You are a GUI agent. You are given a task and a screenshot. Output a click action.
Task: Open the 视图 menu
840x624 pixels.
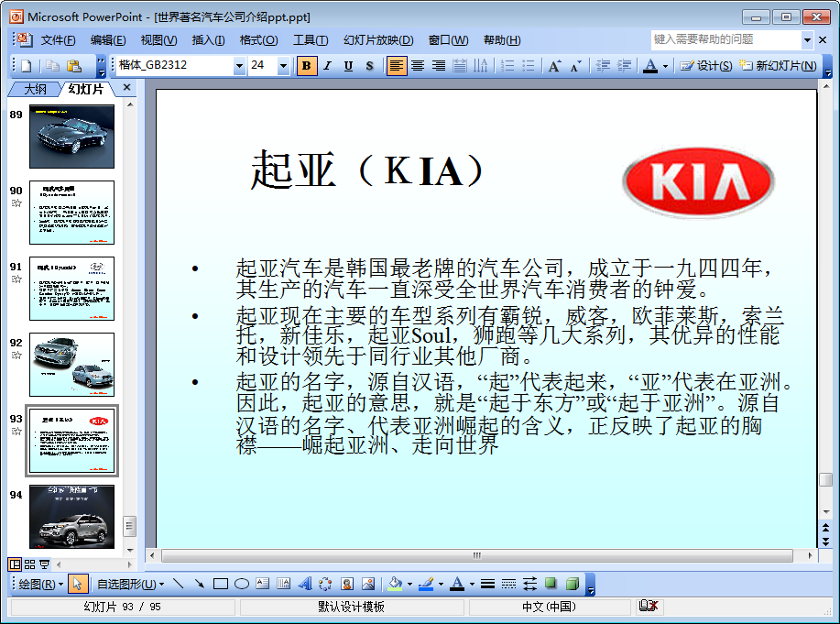[158, 40]
